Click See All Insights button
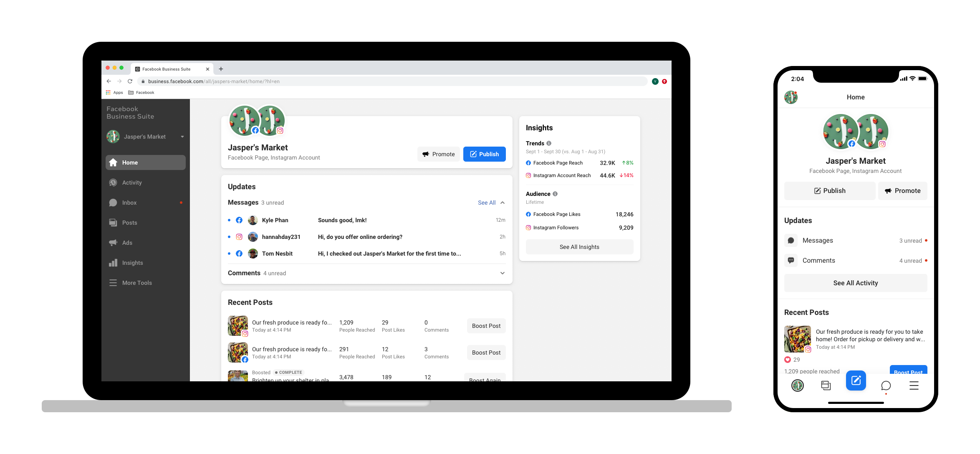The image size is (980, 454). click(579, 246)
